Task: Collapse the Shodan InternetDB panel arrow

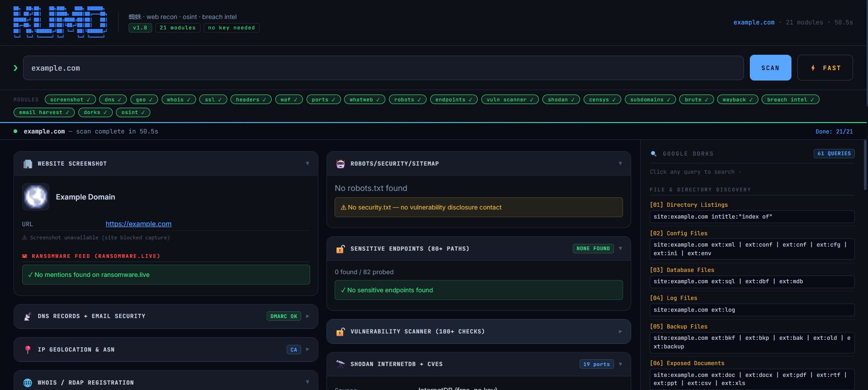Action: tap(620, 364)
